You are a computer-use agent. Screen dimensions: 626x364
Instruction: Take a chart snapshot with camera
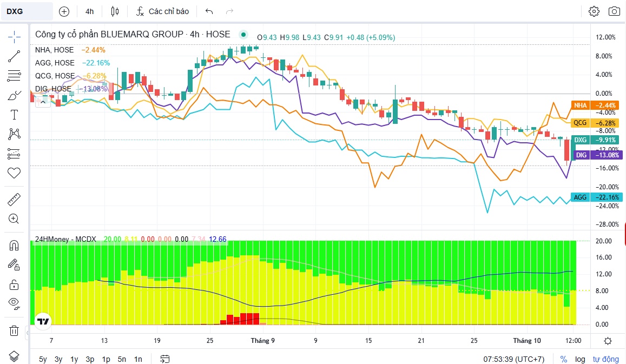(614, 11)
